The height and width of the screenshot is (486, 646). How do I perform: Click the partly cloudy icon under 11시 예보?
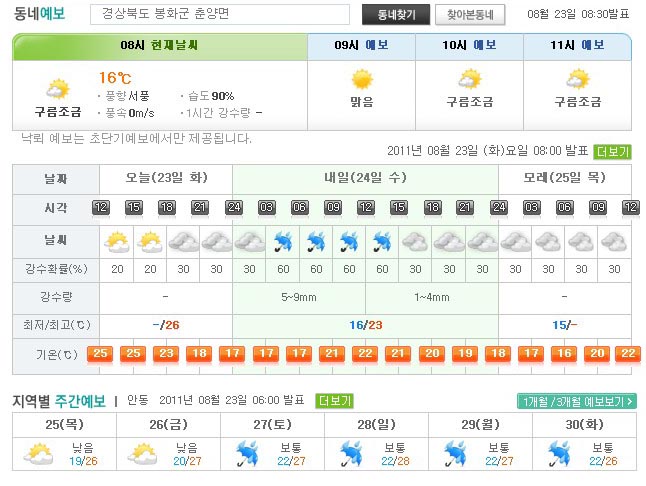pyautogui.click(x=578, y=79)
